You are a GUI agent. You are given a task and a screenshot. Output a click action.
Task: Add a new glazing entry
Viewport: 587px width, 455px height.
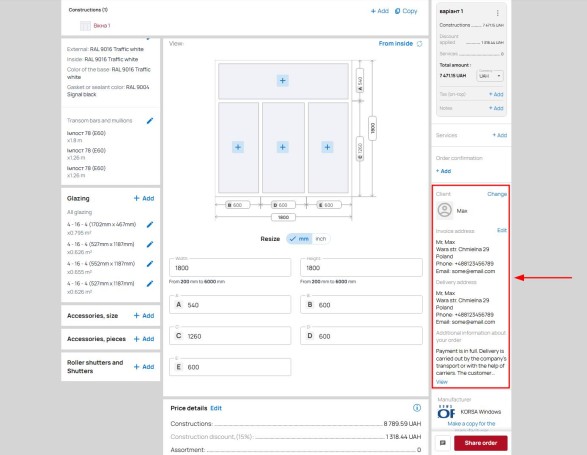coord(144,198)
